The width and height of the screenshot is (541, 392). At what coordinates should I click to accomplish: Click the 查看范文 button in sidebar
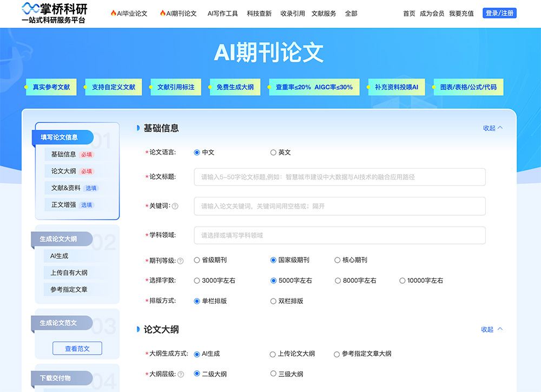[x=77, y=348]
